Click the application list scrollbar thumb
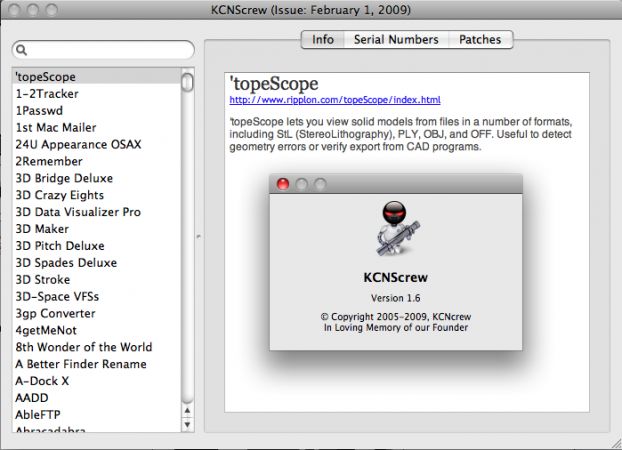622x450 pixels. click(x=187, y=82)
